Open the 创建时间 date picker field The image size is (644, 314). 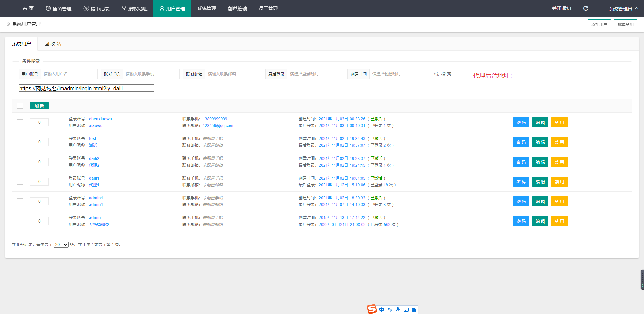pyautogui.click(x=397, y=74)
